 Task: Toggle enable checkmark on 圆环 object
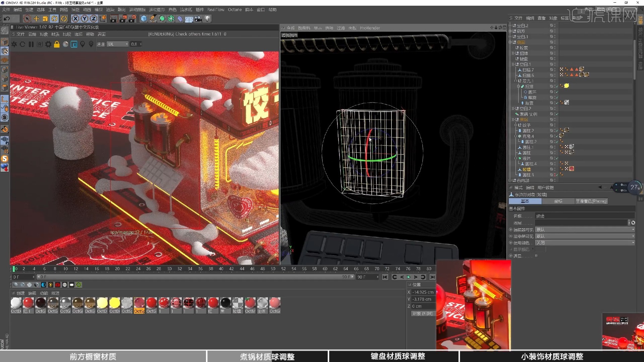tap(557, 92)
